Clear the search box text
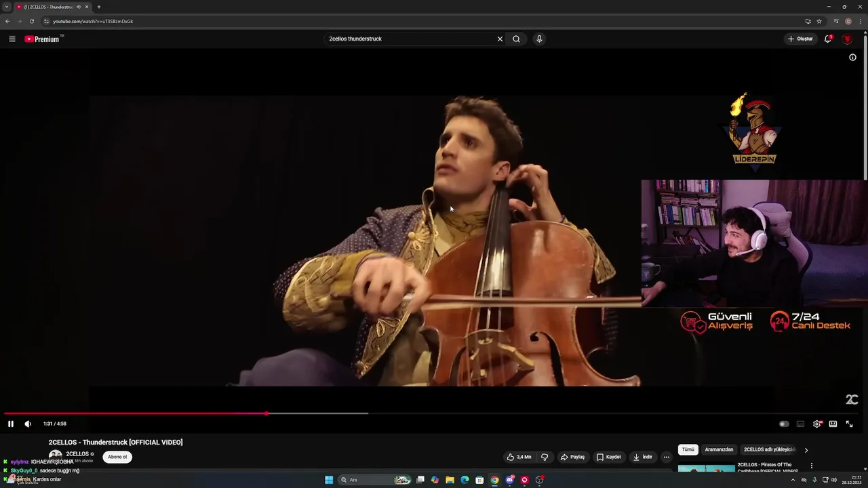Viewport: 868px width, 488px height. pos(500,39)
